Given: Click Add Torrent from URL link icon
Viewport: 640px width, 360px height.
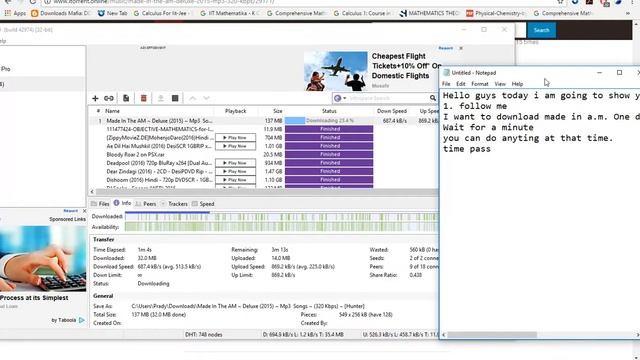Looking at the screenshot, I should coord(109,98).
